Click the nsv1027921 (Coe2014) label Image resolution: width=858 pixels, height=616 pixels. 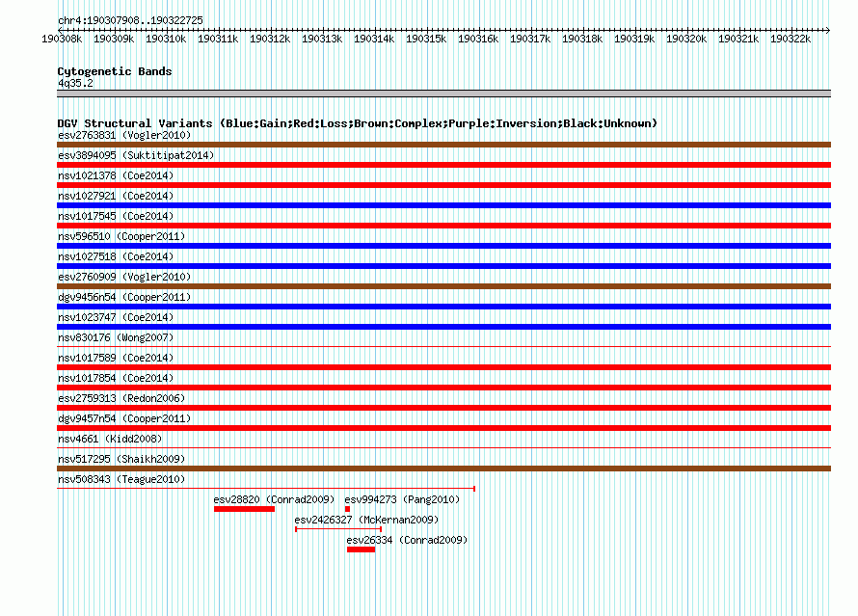click(116, 196)
